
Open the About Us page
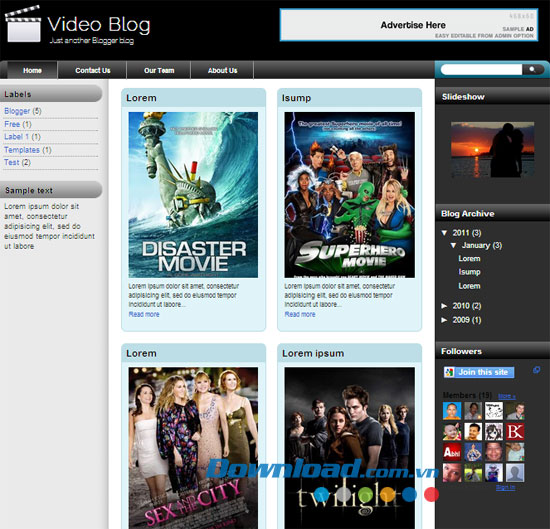pos(222,70)
